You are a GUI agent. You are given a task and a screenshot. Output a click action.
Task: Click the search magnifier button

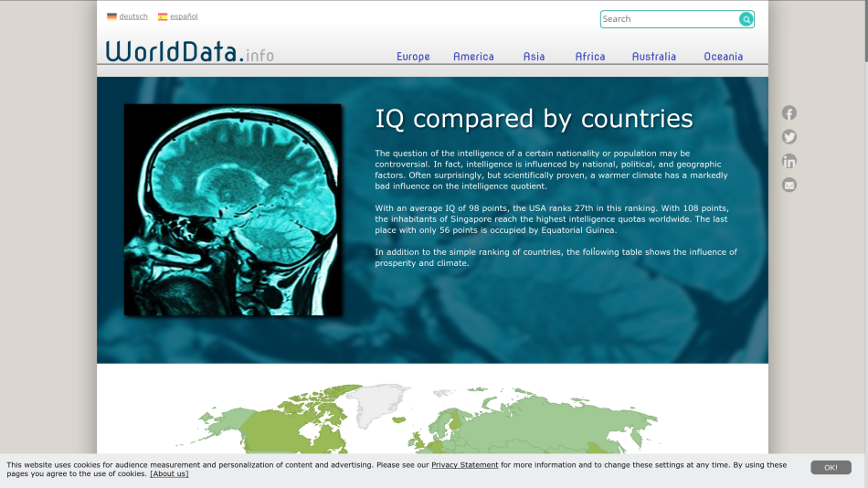coord(746,19)
